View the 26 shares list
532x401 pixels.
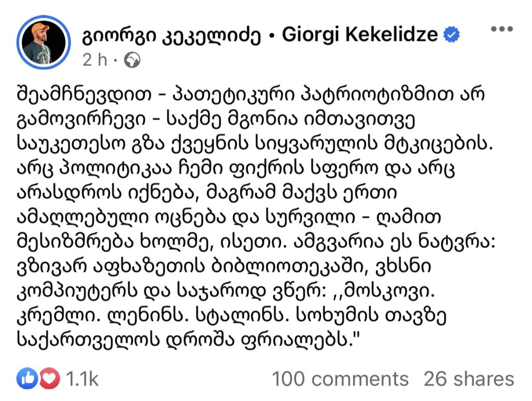click(x=469, y=379)
